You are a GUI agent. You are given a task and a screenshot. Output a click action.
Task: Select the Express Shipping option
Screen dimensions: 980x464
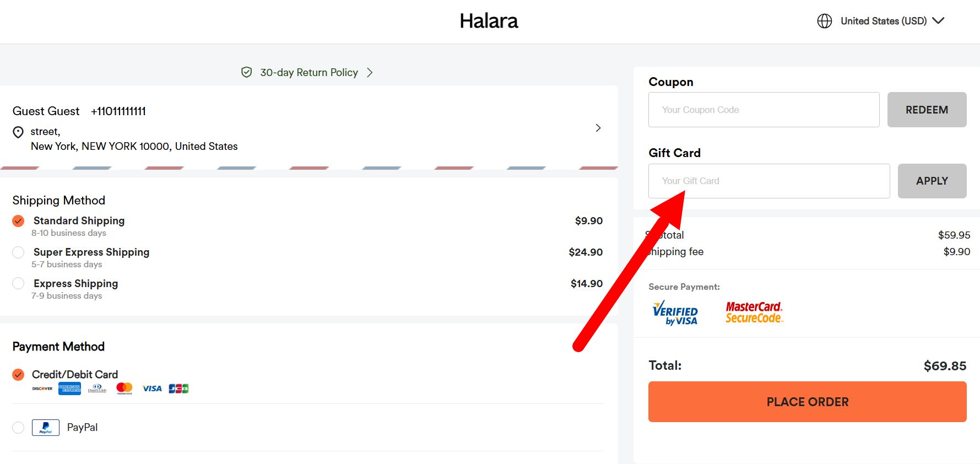click(18, 283)
